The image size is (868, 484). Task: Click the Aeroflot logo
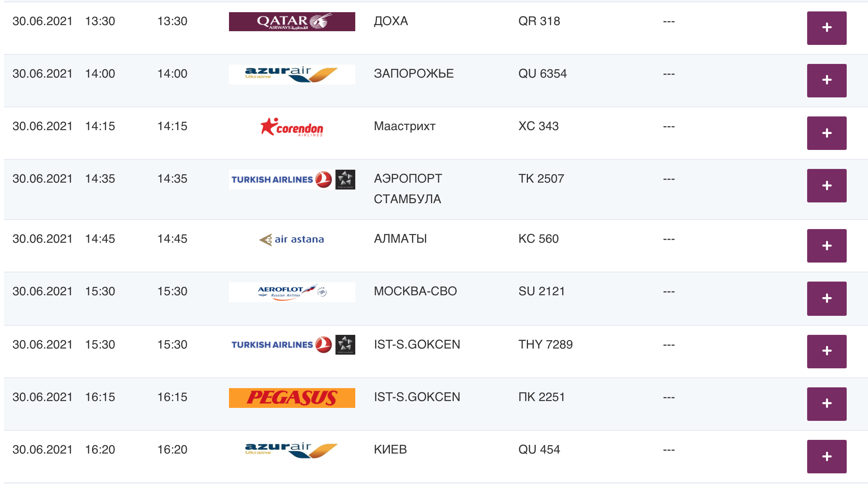point(292,292)
